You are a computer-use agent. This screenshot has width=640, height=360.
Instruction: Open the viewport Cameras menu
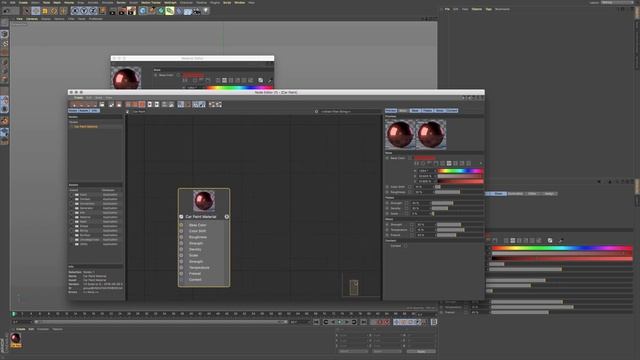pos(32,19)
